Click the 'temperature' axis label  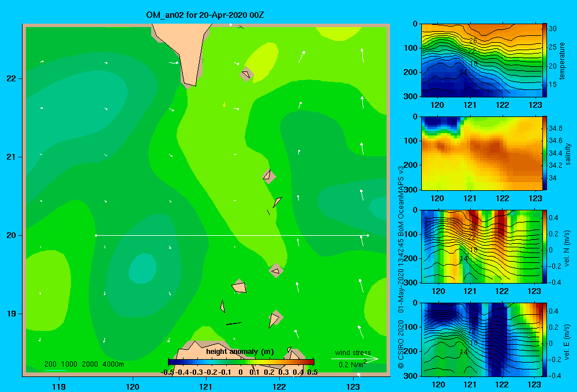pos(562,61)
